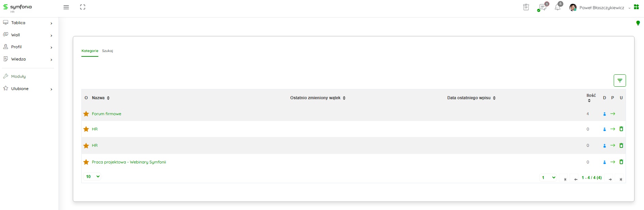644x210 pixels.
Task: Toggle favorite star for Forum firmowe
Action: [x=86, y=114]
